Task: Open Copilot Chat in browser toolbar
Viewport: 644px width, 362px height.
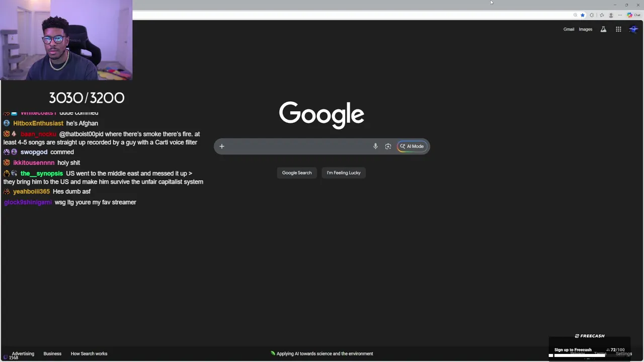Action: click(x=633, y=15)
